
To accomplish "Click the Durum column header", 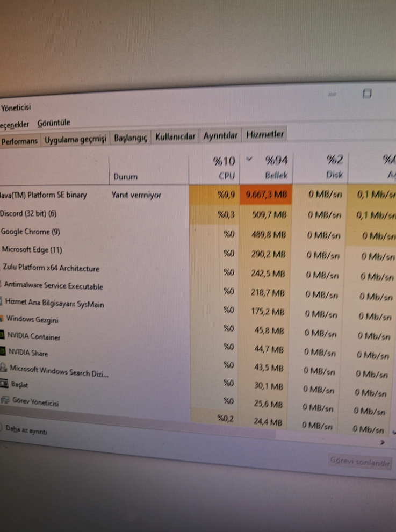I will (149, 170).
